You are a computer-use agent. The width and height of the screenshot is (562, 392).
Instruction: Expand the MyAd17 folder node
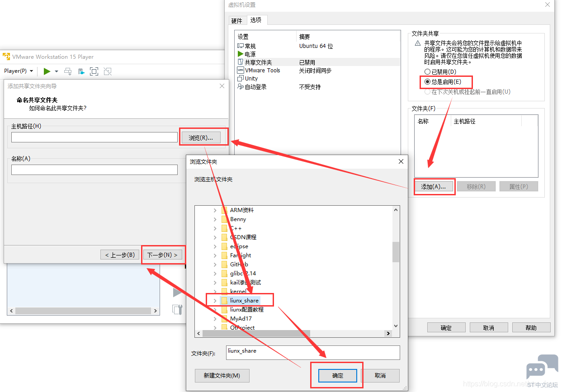pos(215,319)
